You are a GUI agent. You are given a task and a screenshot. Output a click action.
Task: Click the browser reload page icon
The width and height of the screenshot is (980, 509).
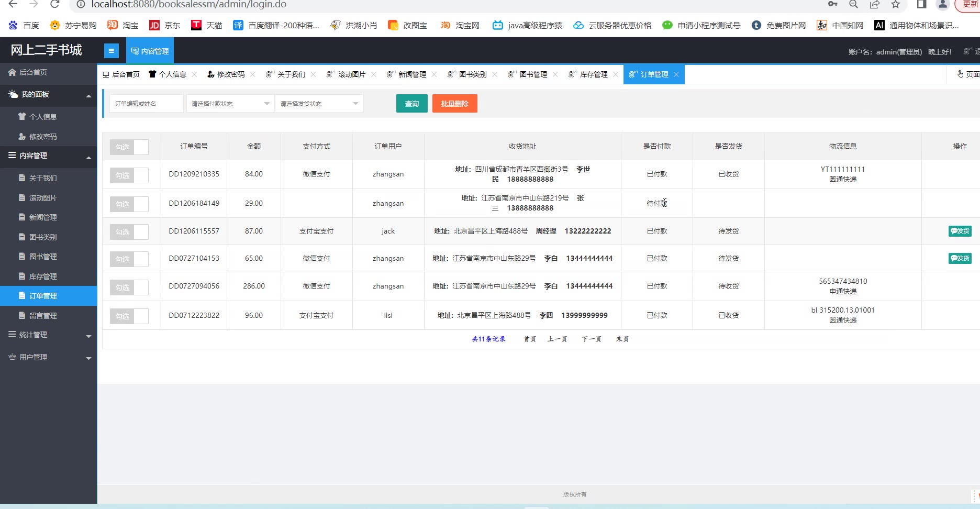point(54,4)
